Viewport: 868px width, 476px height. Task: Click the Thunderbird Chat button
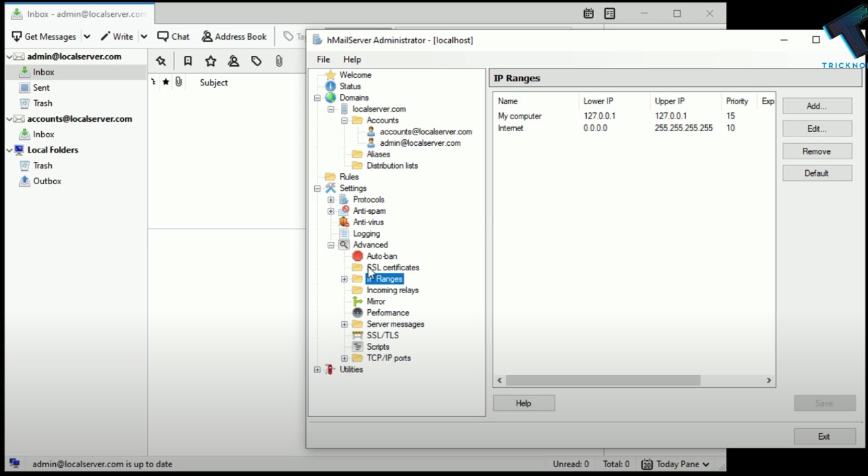pyautogui.click(x=174, y=36)
